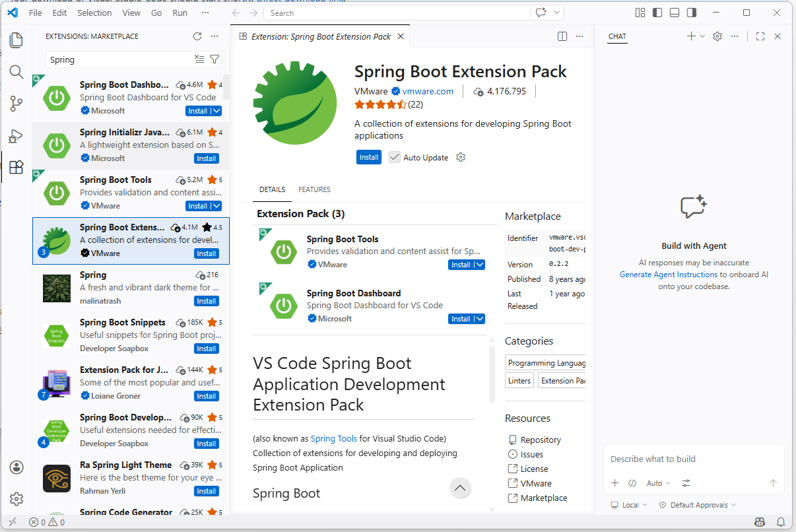The height and width of the screenshot is (532, 796).
Task: Open notifications bell in status bar
Action: point(781,522)
